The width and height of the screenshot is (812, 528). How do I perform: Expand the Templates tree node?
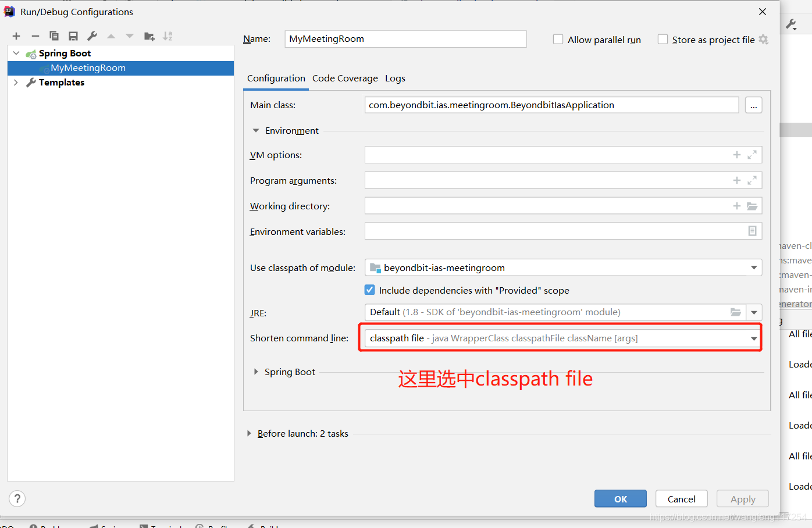click(x=16, y=83)
